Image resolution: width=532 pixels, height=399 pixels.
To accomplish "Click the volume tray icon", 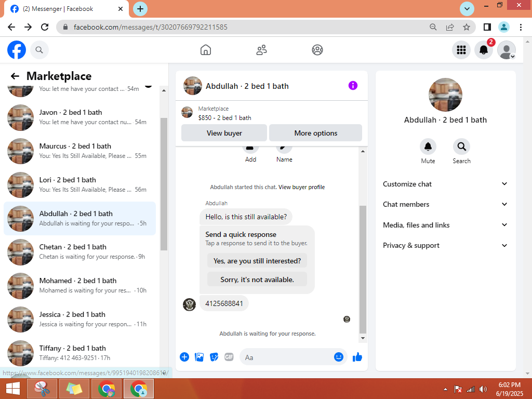I will click(483, 389).
